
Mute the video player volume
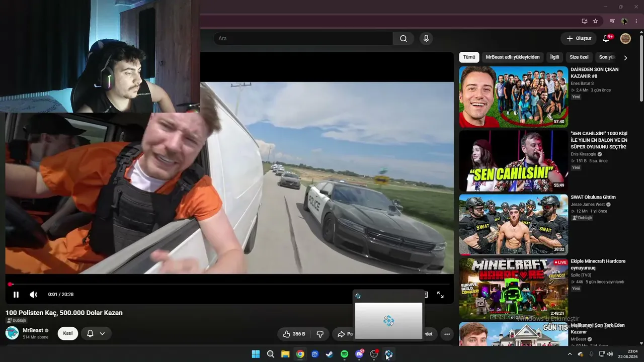click(x=33, y=295)
